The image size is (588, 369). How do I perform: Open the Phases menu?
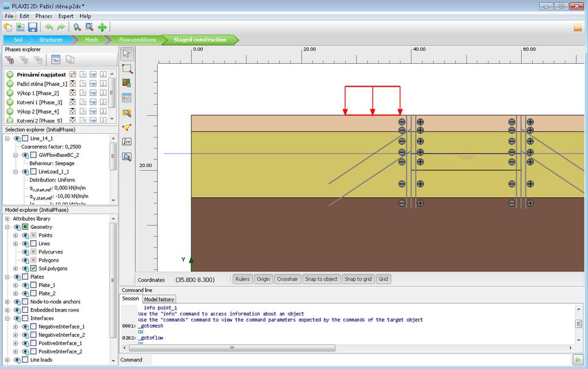[44, 16]
